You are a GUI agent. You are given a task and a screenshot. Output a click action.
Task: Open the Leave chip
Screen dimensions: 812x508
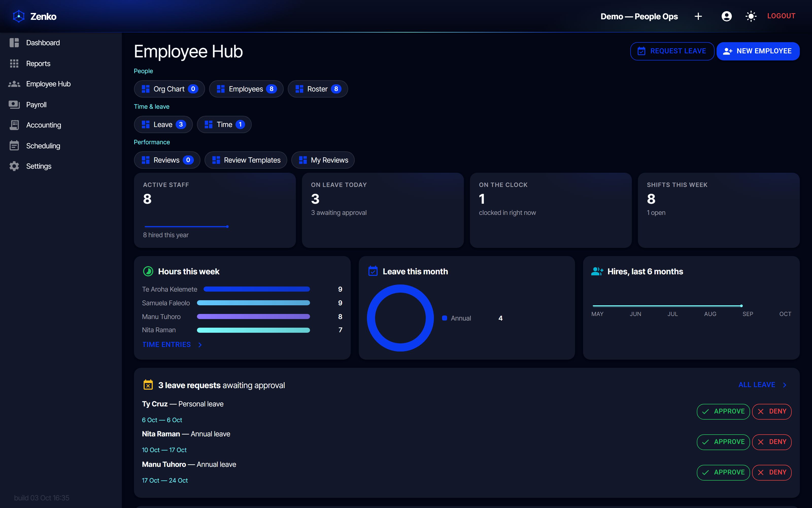pos(163,125)
